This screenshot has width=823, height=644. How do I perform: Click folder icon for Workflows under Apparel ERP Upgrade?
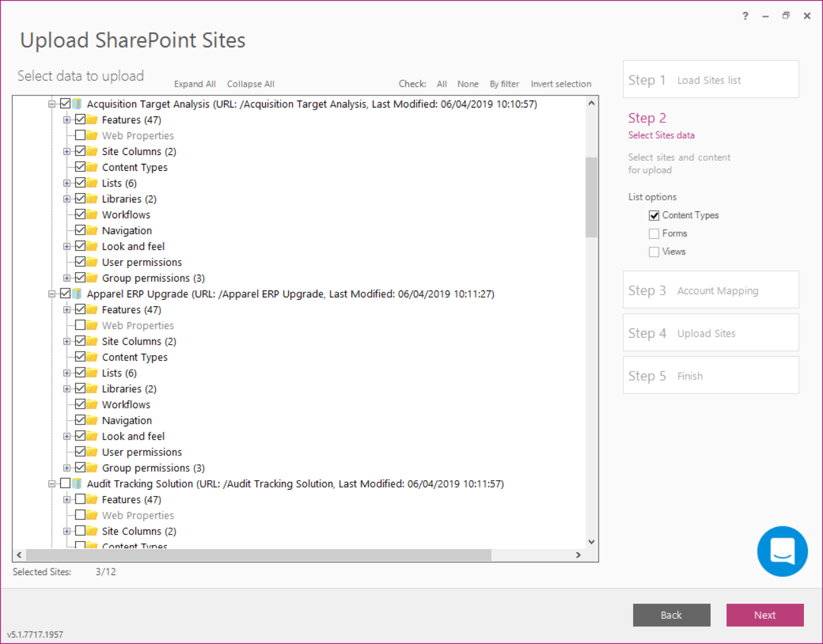[x=92, y=404]
